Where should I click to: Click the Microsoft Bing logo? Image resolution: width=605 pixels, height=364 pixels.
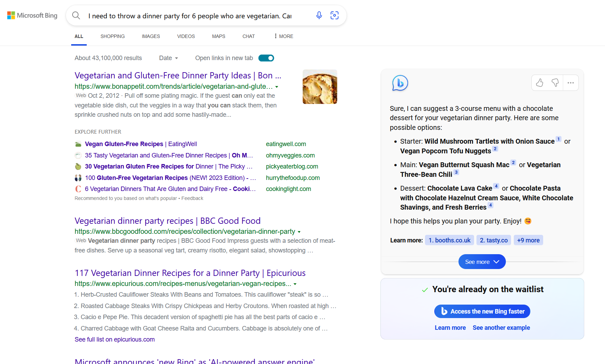(32, 16)
